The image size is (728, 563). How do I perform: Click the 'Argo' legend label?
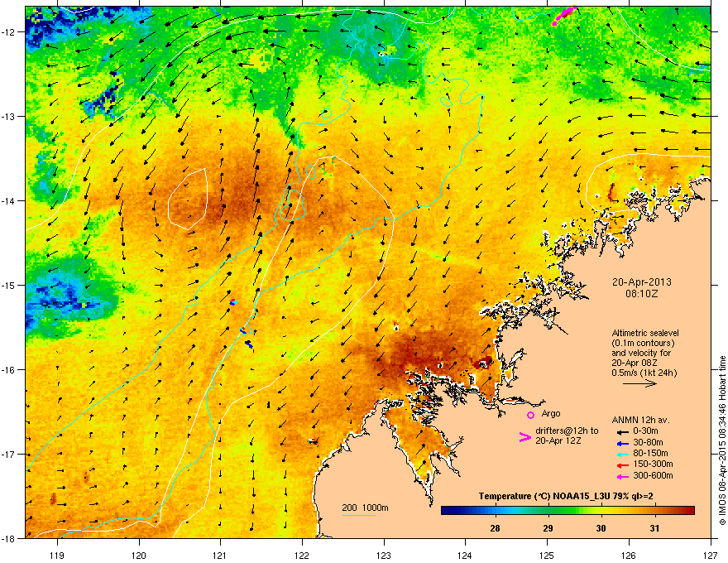click(x=551, y=413)
